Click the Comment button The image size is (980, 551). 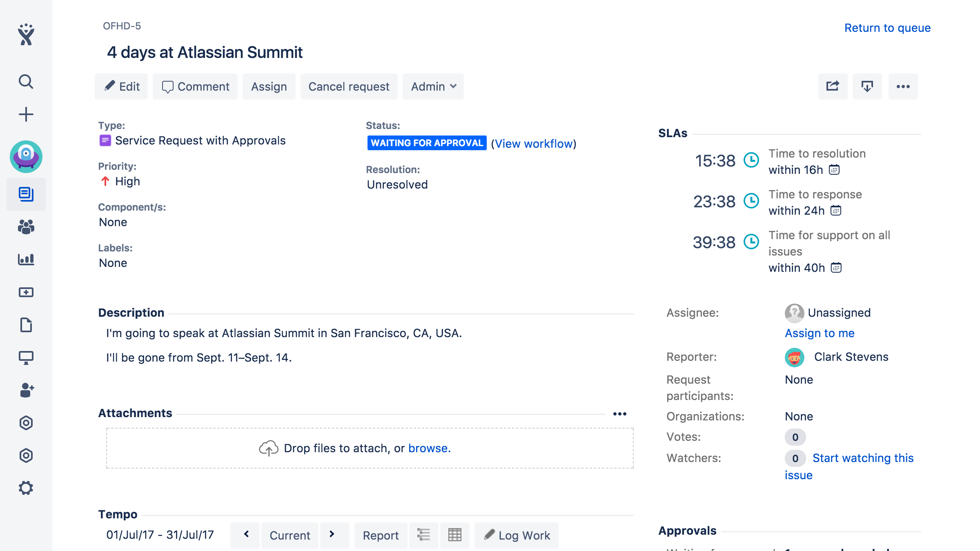click(195, 87)
